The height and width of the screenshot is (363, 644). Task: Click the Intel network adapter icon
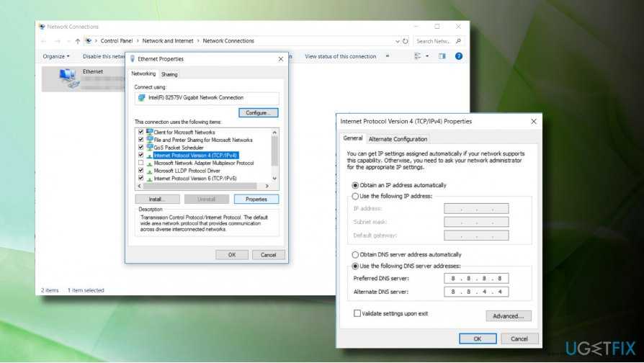pos(142,98)
